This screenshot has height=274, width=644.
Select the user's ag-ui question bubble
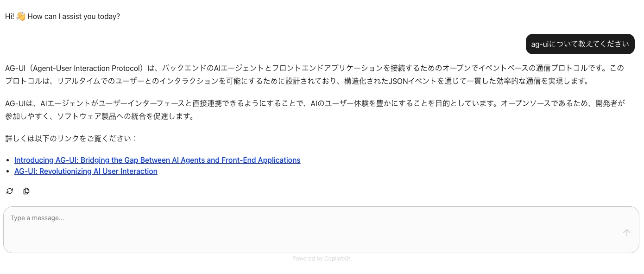pos(580,44)
